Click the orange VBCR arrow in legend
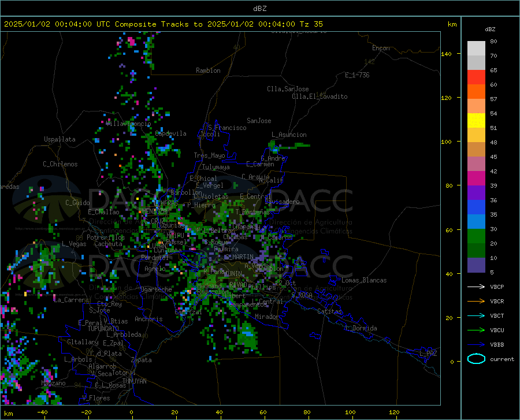Screen dimensions: 520x420 click(x=476, y=302)
